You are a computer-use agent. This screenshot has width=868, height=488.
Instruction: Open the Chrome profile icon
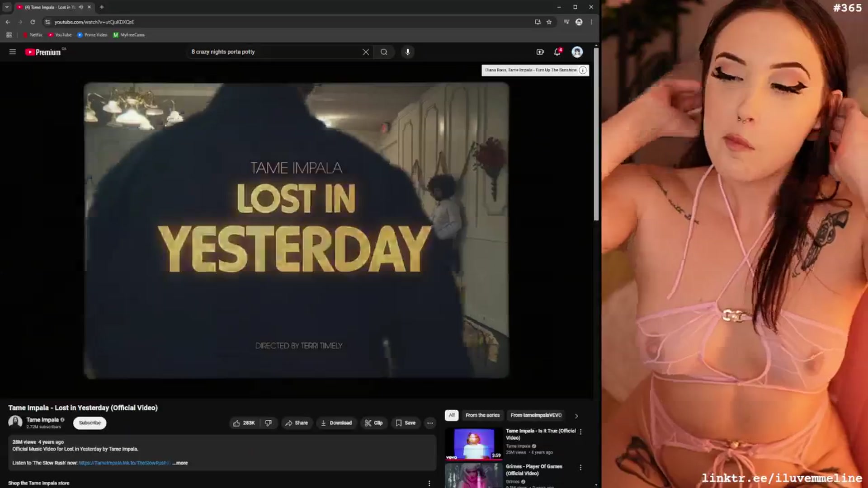click(x=579, y=22)
